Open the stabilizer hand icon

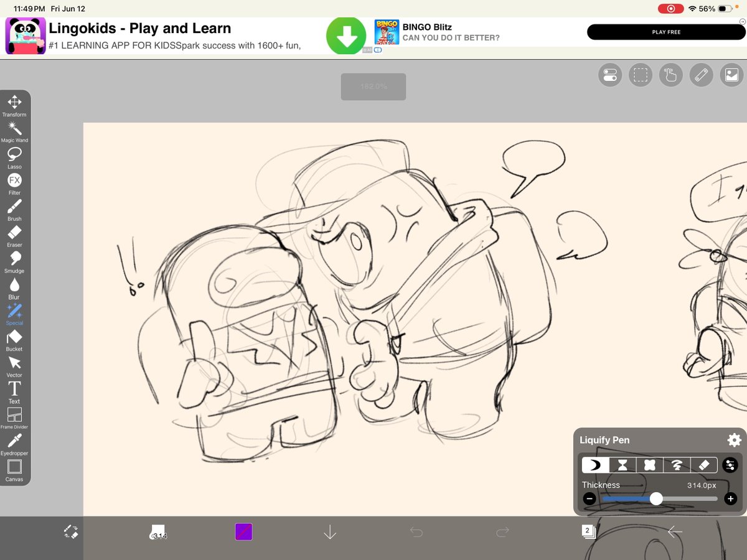(x=670, y=75)
